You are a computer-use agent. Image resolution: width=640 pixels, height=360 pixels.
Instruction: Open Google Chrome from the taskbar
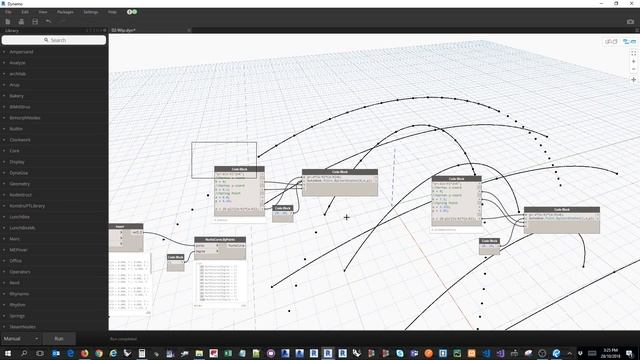[x=99, y=353]
